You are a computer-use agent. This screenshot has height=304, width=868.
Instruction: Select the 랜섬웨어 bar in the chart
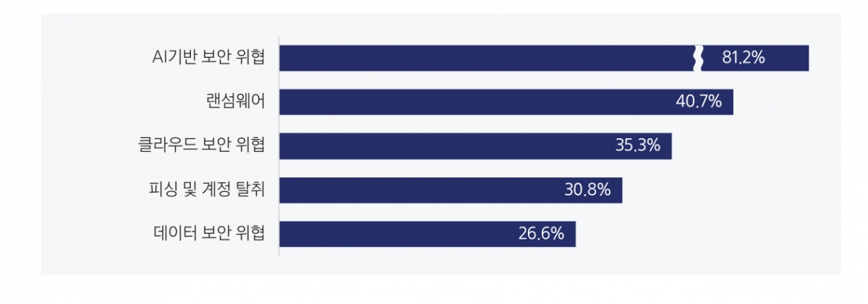(x=470, y=102)
